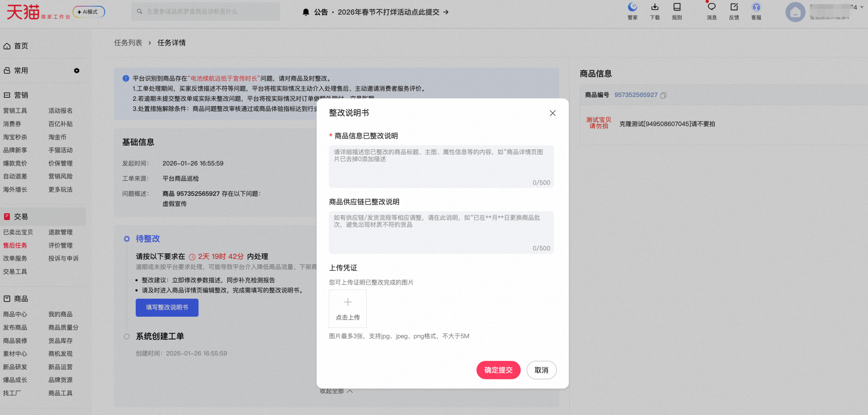Viewport: 868px width, 415px height.
Task: Open 发布商品 menu item
Action: [15, 328]
